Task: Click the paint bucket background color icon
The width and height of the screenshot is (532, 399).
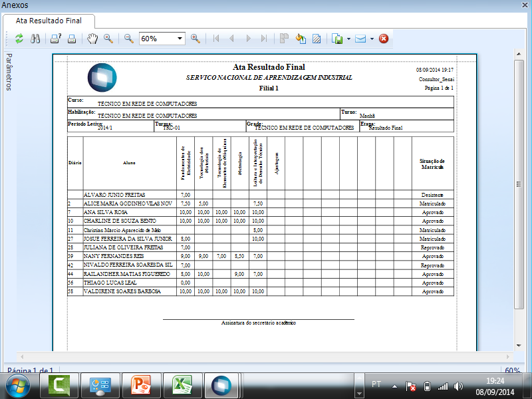Action: 301,39
